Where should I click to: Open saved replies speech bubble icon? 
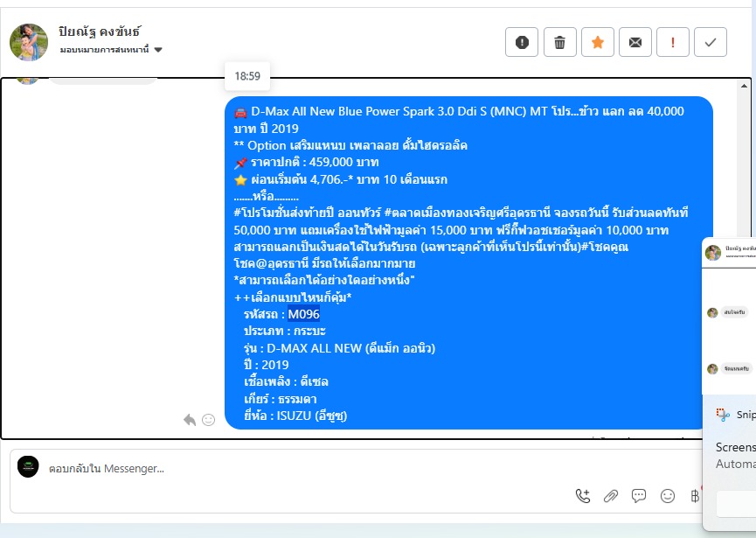639,495
